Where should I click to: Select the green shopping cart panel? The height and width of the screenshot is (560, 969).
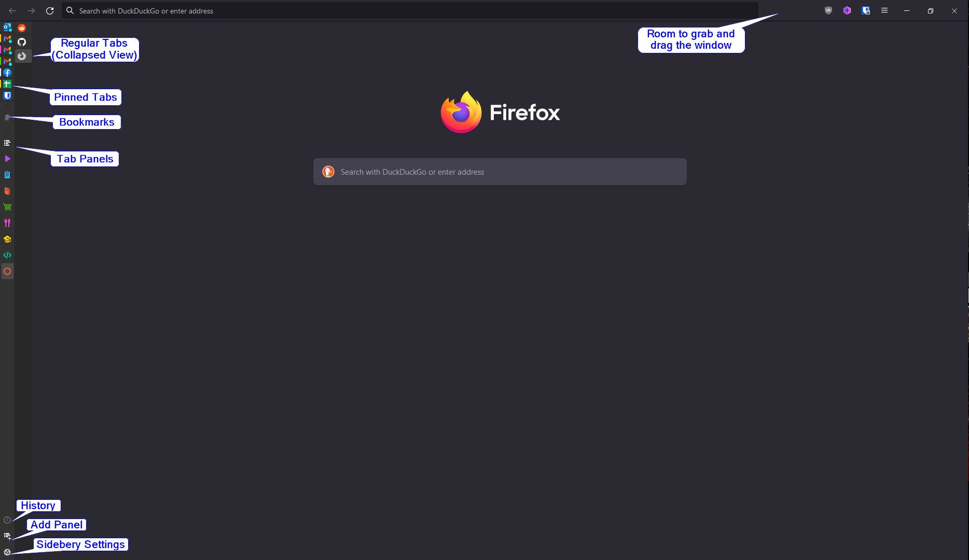click(x=7, y=207)
